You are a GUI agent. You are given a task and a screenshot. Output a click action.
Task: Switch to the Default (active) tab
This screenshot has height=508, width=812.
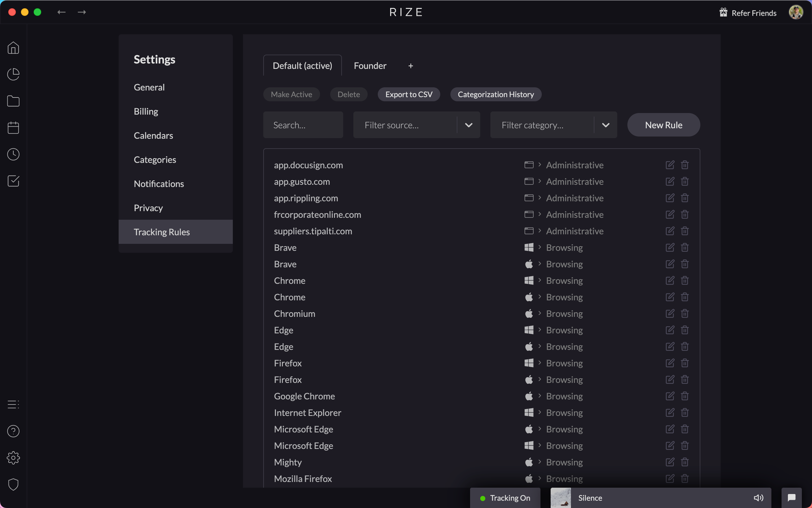(x=302, y=65)
